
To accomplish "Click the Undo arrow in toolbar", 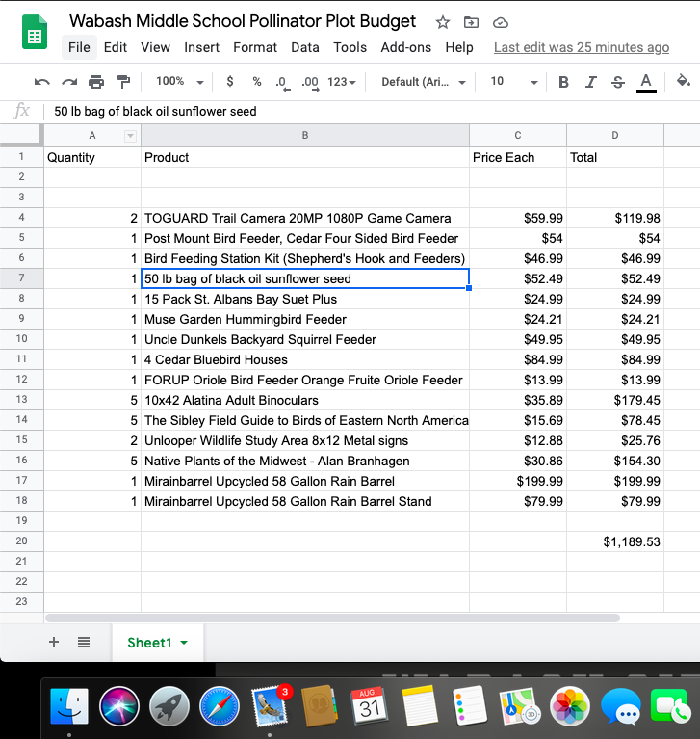I will pos(41,83).
